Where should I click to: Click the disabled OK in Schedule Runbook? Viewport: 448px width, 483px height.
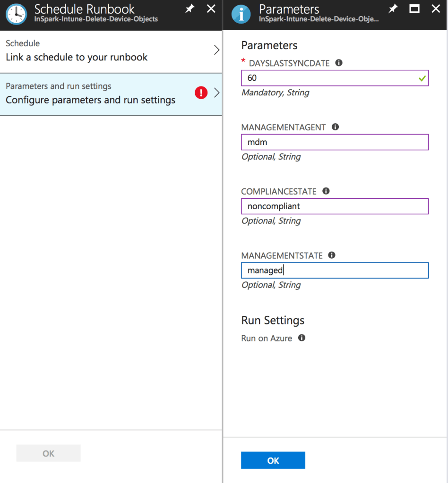click(48, 453)
